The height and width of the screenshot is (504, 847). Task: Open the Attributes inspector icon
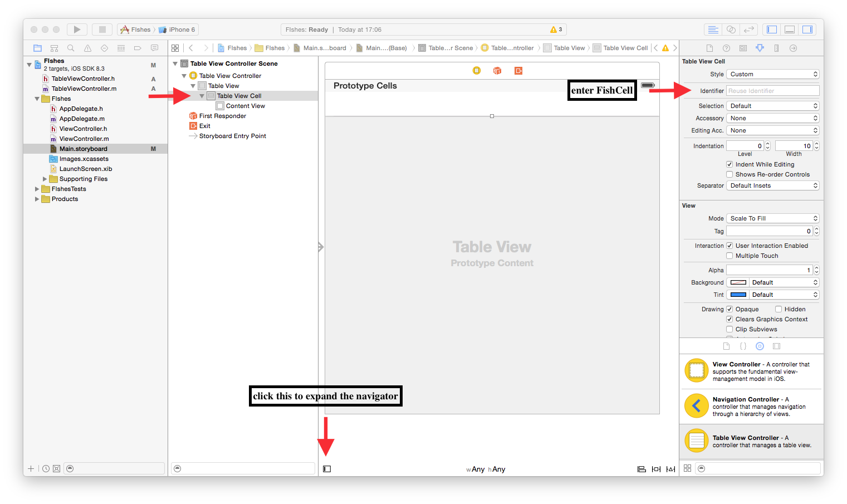[760, 48]
